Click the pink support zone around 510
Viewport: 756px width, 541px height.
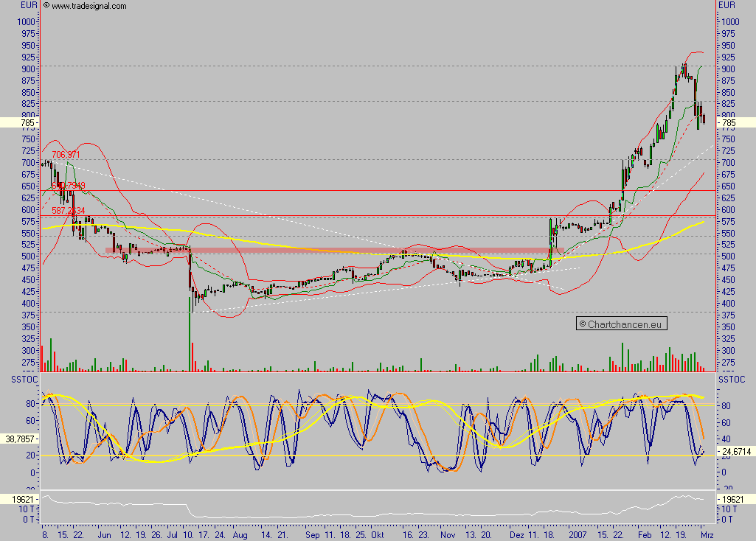pos(295,251)
